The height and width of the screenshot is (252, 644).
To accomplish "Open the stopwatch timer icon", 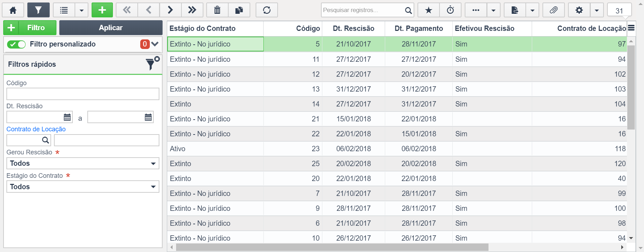I will pos(450,10).
